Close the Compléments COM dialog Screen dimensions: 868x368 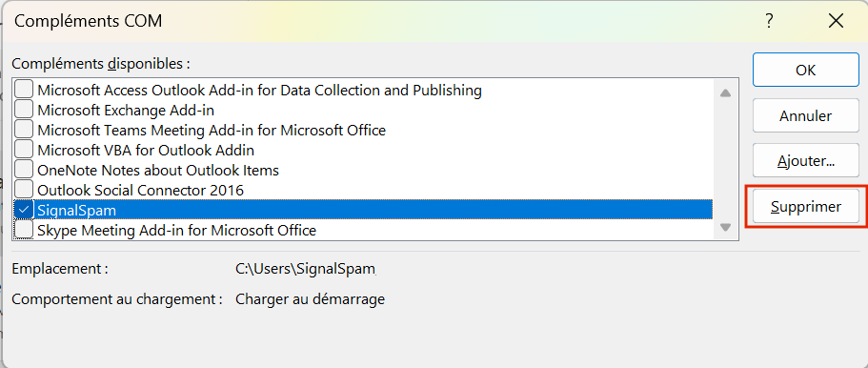pos(836,22)
